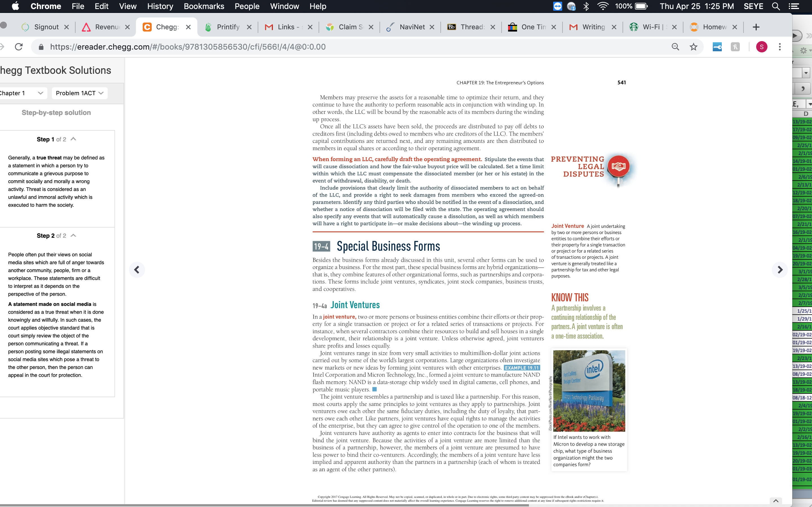This screenshot has height=507, width=812.
Task: Open the Problem 1ACT dropdown
Action: click(80, 93)
